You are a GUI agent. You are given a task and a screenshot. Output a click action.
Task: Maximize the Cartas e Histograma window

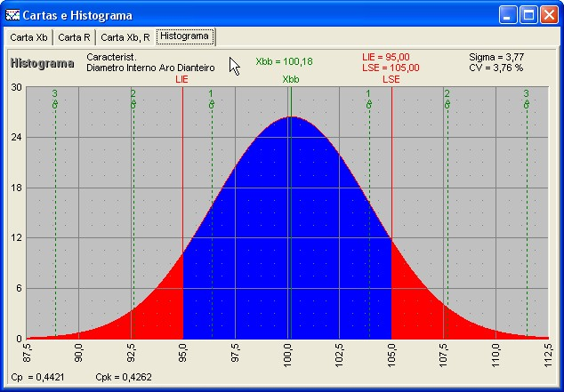click(528, 15)
